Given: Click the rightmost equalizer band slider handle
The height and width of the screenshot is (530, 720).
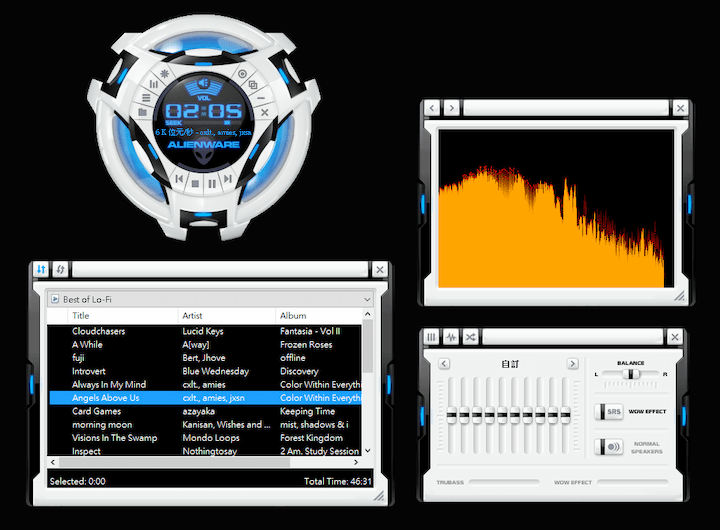Looking at the screenshot, I should pos(565,415).
